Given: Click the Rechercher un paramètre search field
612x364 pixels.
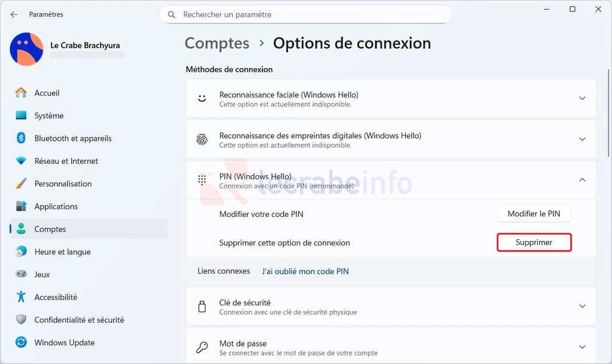Looking at the screenshot, I should click(306, 14).
